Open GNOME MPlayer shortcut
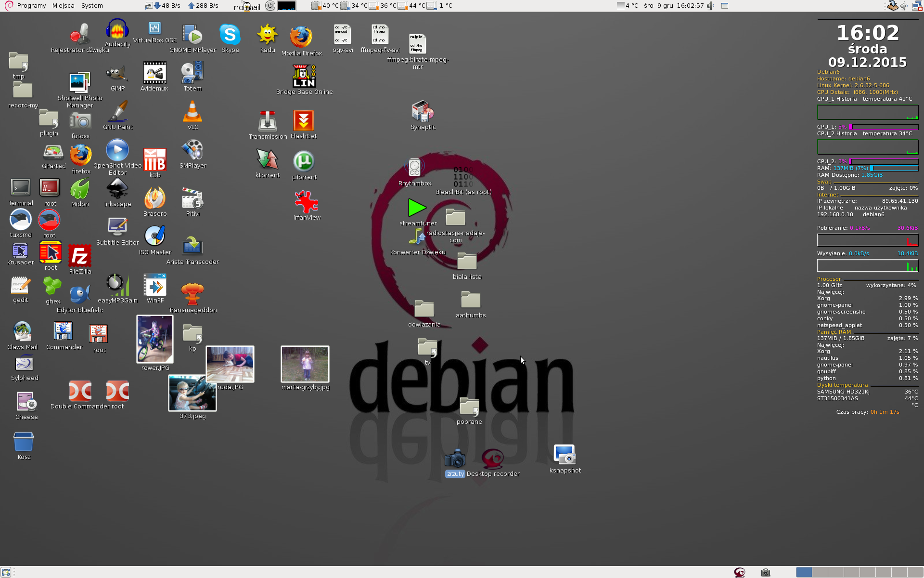This screenshot has height=578, width=924. 192,35
